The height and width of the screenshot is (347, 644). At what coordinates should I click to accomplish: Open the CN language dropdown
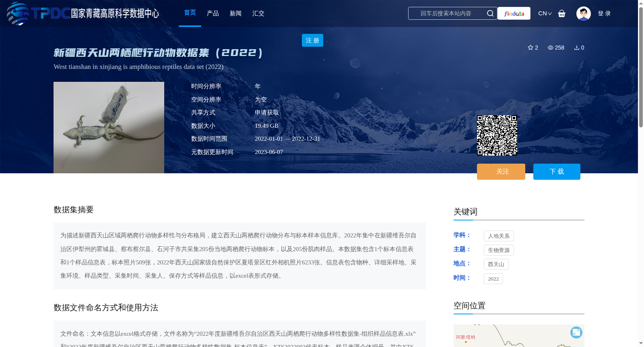[545, 13]
